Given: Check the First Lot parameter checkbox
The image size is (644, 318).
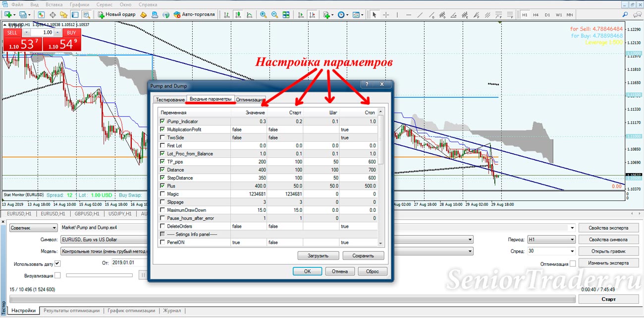Looking at the screenshot, I should 162,145.
